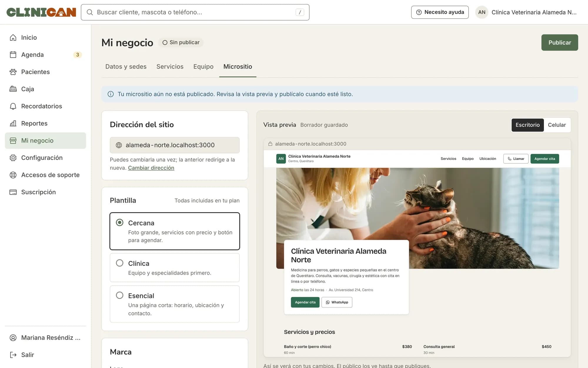Open the Clínica Veterinaria Alameda N... account menu

526,12
